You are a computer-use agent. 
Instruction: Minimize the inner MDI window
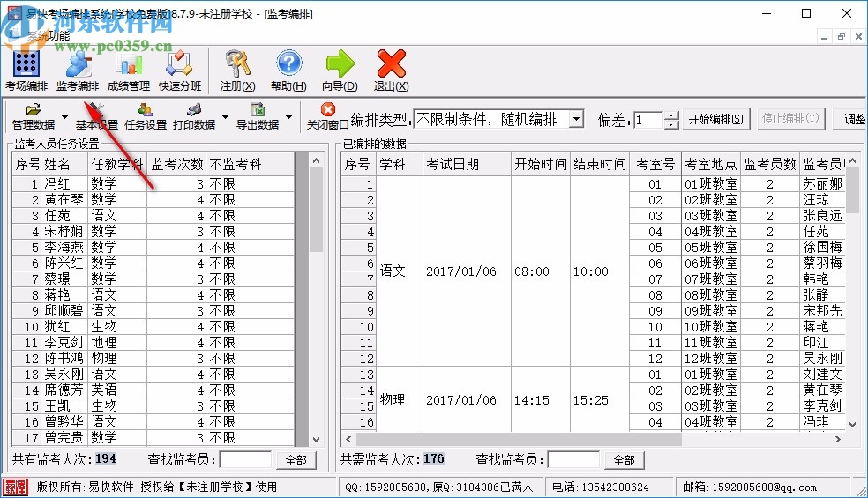click(824, 36)
